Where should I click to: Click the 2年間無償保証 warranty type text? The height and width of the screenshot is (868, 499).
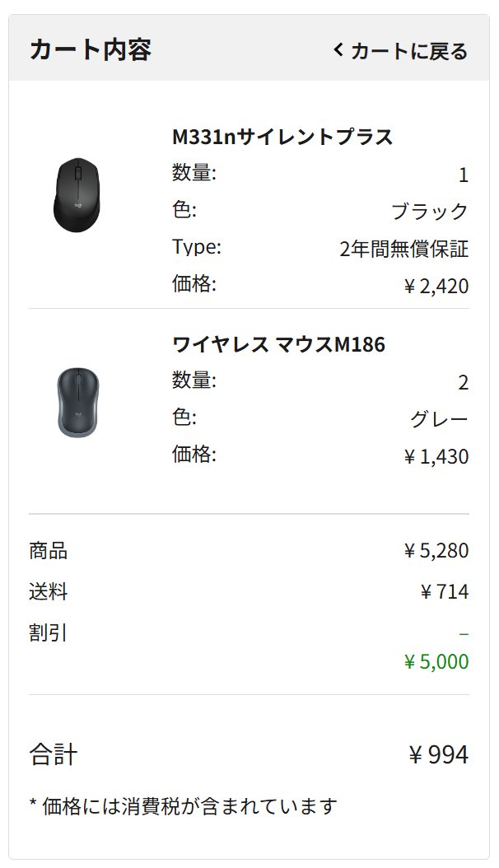coord(403,249)
